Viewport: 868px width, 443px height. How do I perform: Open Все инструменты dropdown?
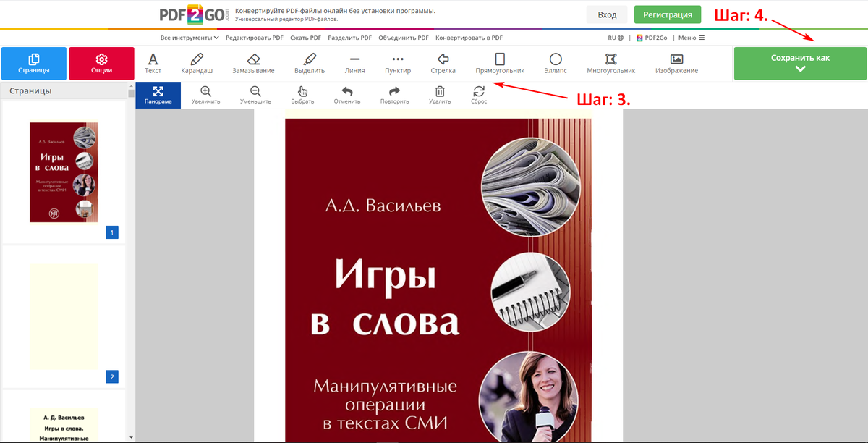(x=190, y=38)
